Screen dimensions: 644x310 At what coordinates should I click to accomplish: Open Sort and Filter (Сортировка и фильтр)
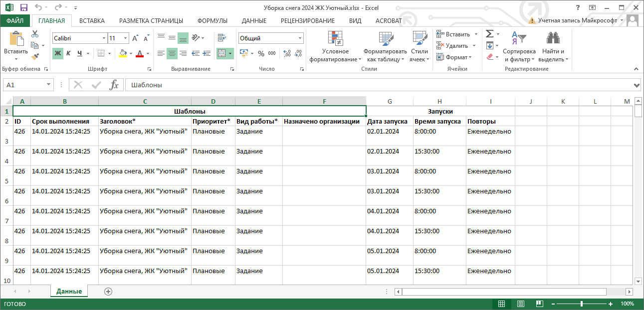click(519, 47)
